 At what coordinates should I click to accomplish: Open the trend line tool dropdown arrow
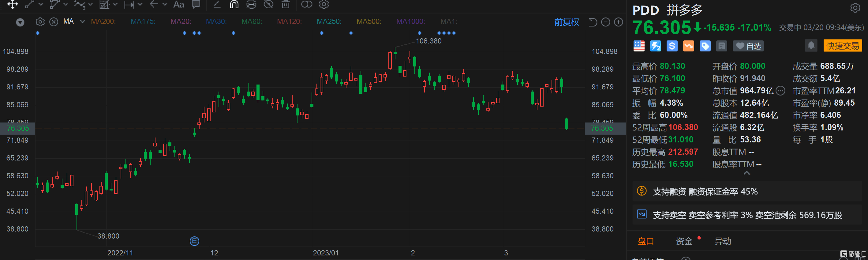click(41, 4)
